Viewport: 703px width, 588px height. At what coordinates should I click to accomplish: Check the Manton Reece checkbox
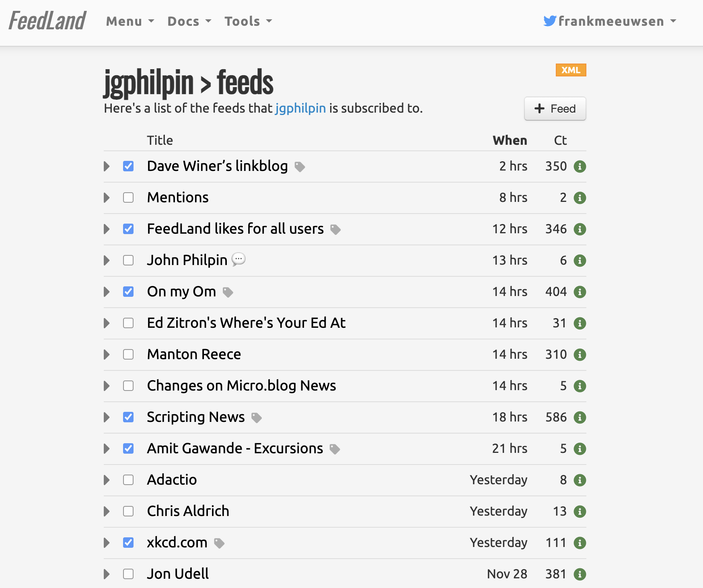(128, 354)
